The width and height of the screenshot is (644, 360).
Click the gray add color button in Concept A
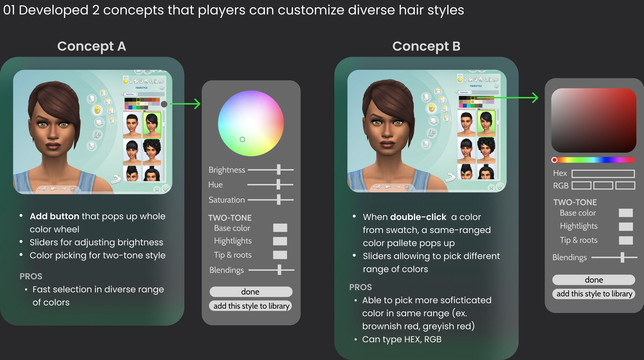(x=164, y=104)
